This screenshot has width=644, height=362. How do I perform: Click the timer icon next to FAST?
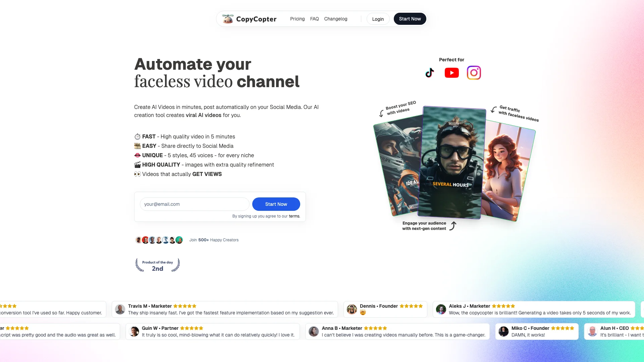(137, 136)
